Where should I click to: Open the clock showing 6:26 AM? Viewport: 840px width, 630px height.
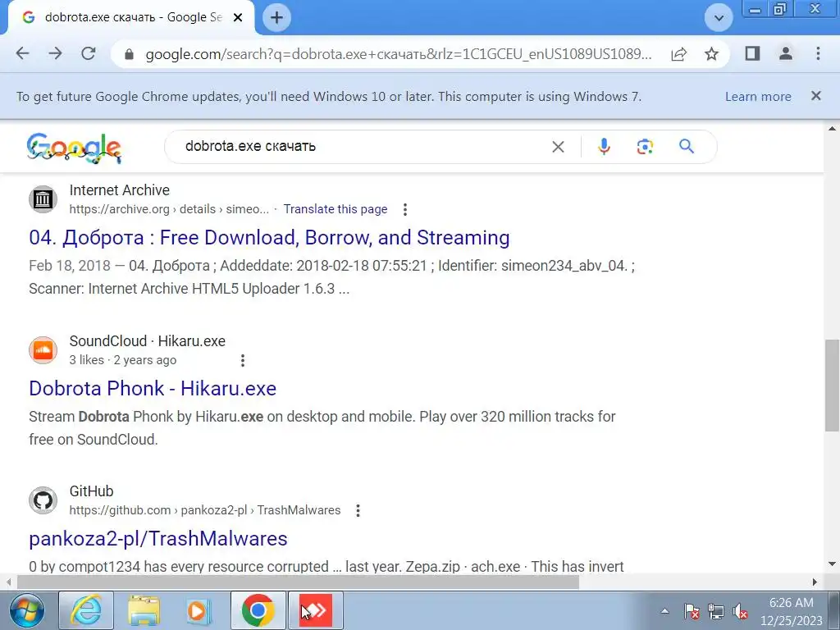coord(792,611)
